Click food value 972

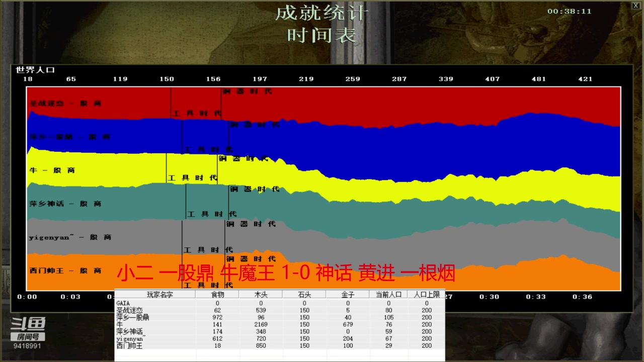click(217, 318)
